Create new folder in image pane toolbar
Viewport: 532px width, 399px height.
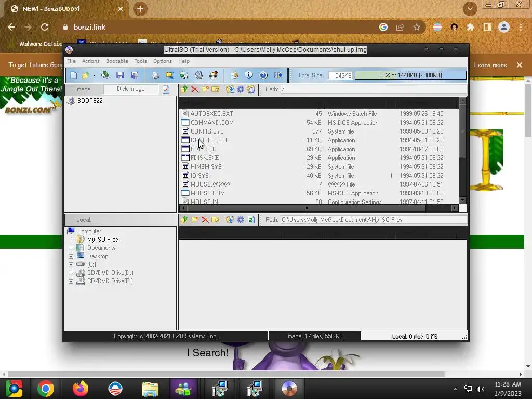point(205,89)
